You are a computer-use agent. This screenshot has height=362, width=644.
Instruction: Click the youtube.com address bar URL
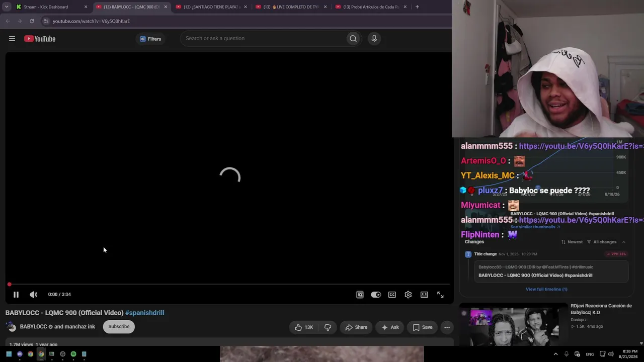coord(91,21)
